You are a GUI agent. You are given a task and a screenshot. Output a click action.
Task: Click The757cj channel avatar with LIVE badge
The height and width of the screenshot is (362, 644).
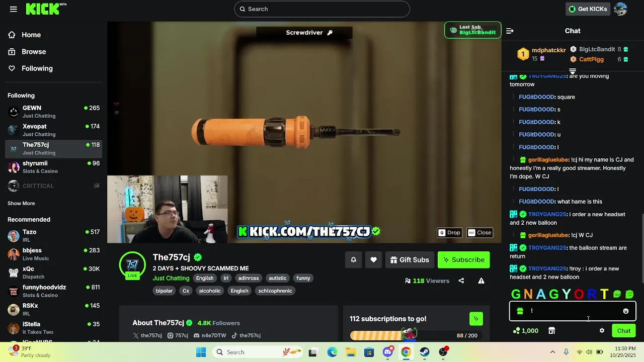pos(132,264)
